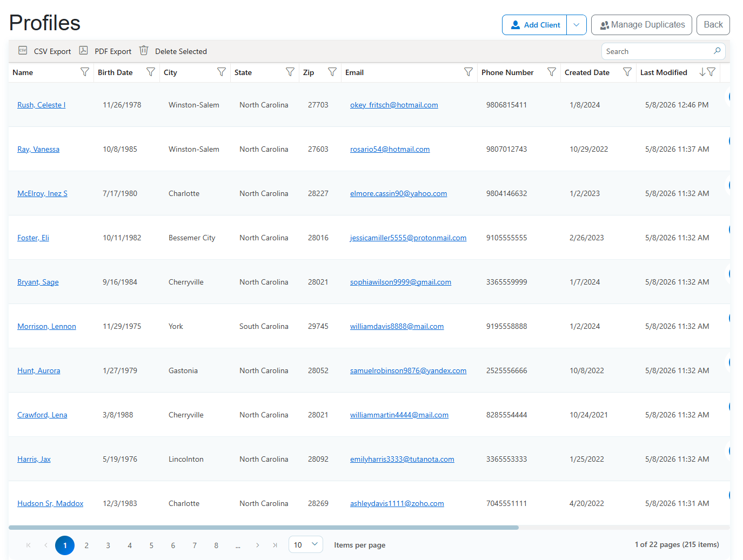Go to the next page arrow

click(258, 545)
